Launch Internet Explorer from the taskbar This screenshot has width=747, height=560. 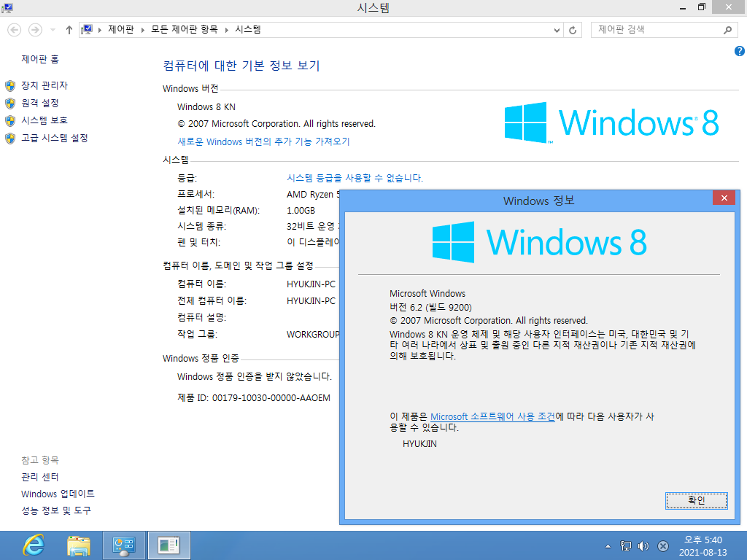(34, 545)
